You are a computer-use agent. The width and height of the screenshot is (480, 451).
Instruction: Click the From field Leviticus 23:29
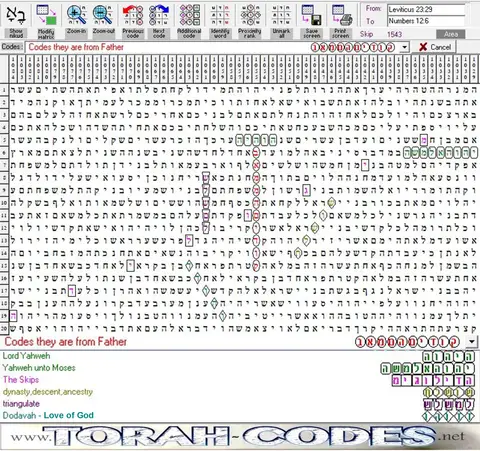point(426,9)
